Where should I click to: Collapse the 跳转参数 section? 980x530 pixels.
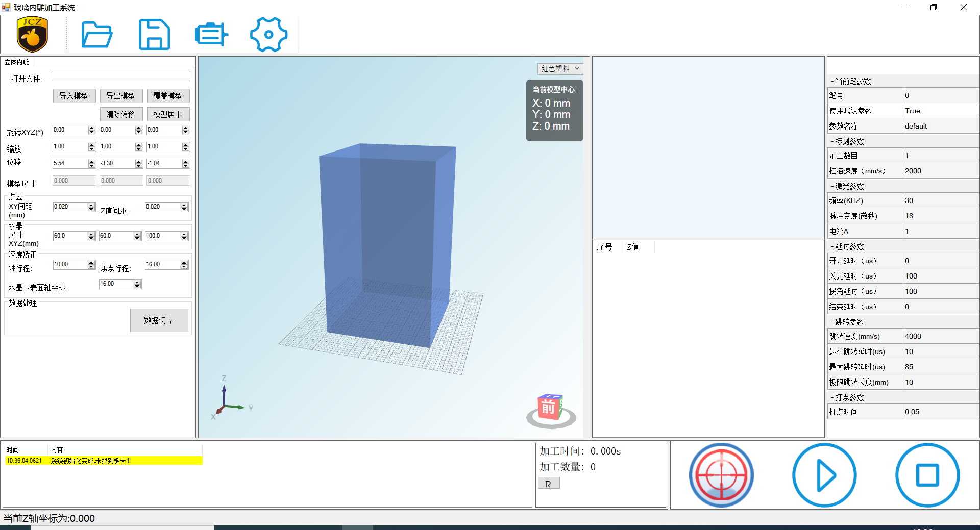pos(832,322)
